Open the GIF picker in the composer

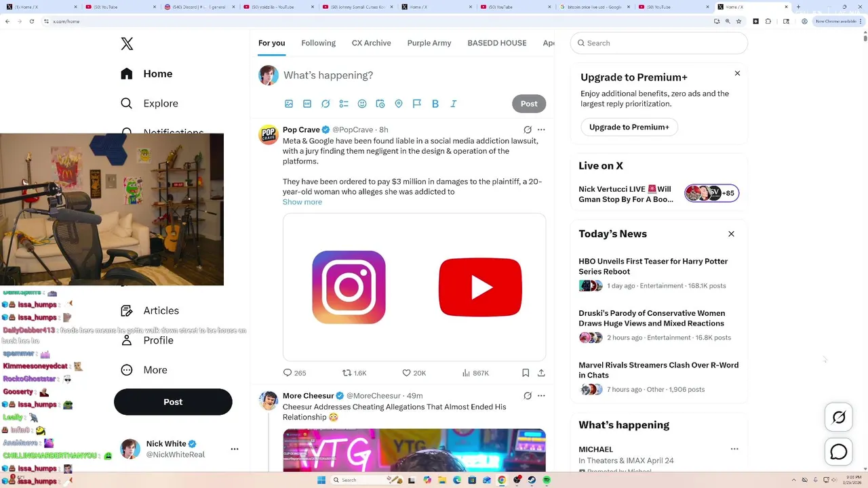tap(307, 104)
